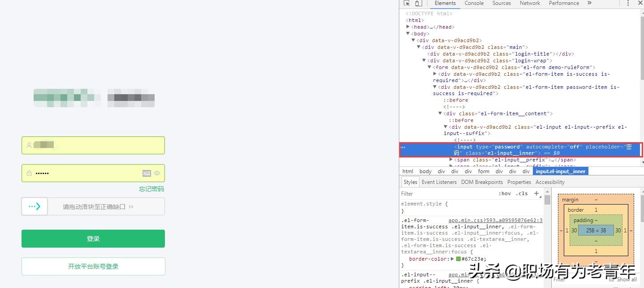Select the login-title div line

(501, 54)
